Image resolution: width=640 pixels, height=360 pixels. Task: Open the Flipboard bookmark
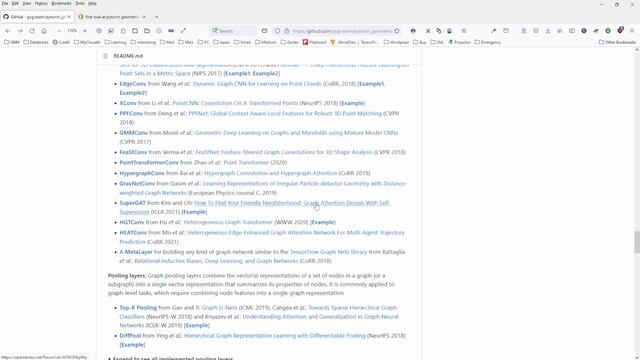314,42
